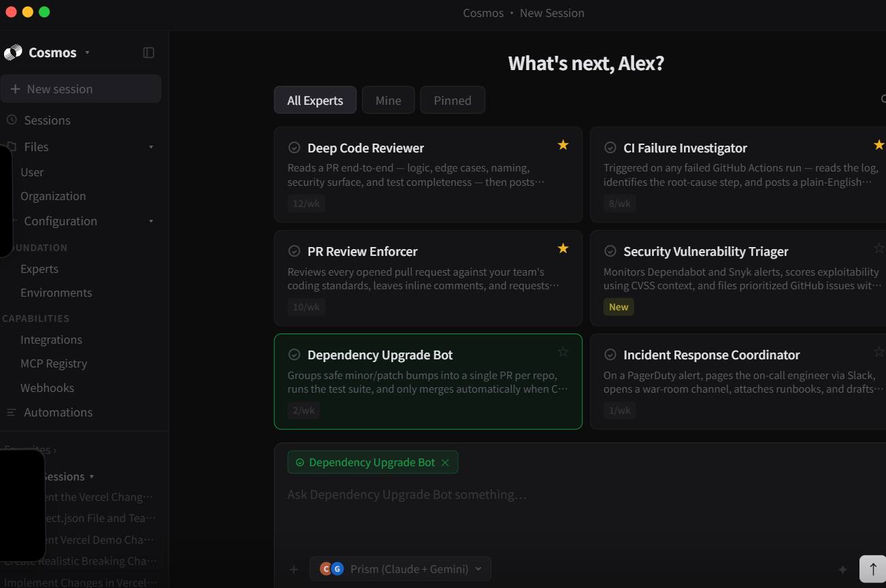Click the Sessions clock icon
This screenshot has width=886, height=588.
12,120
